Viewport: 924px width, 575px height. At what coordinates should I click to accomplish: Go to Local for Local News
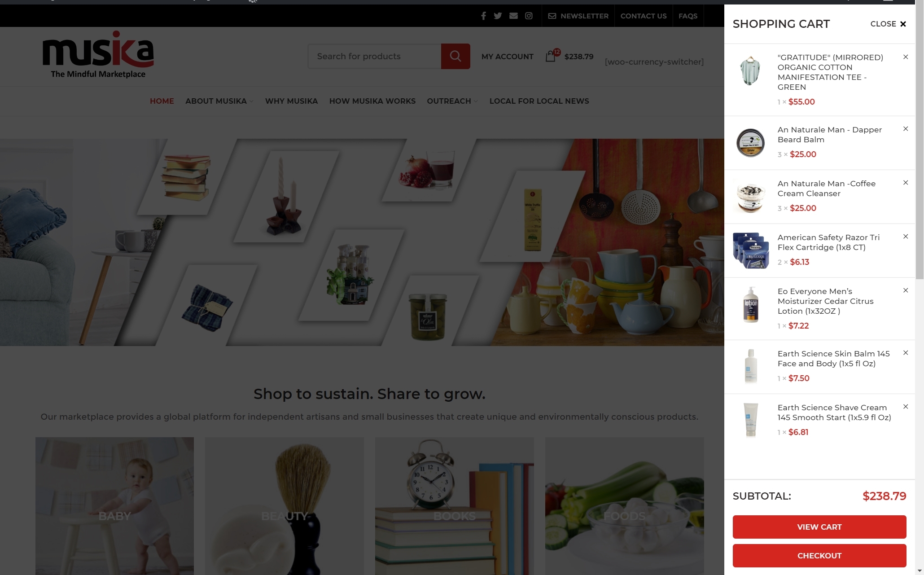[x=539, y=101]
